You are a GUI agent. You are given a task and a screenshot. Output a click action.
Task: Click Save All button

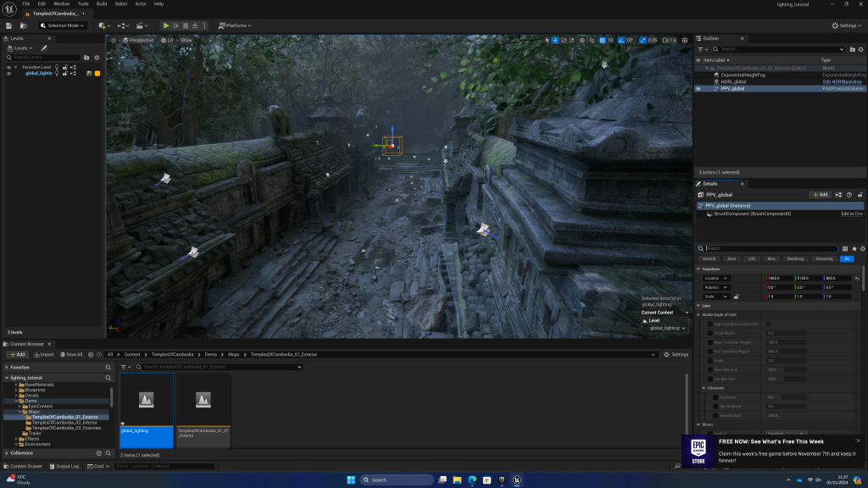[71, 355]
